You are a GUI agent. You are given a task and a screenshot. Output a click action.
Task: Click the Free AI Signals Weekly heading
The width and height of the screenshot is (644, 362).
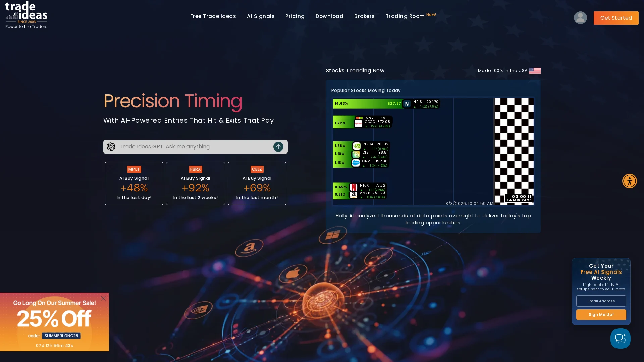[x=601, y=272]
